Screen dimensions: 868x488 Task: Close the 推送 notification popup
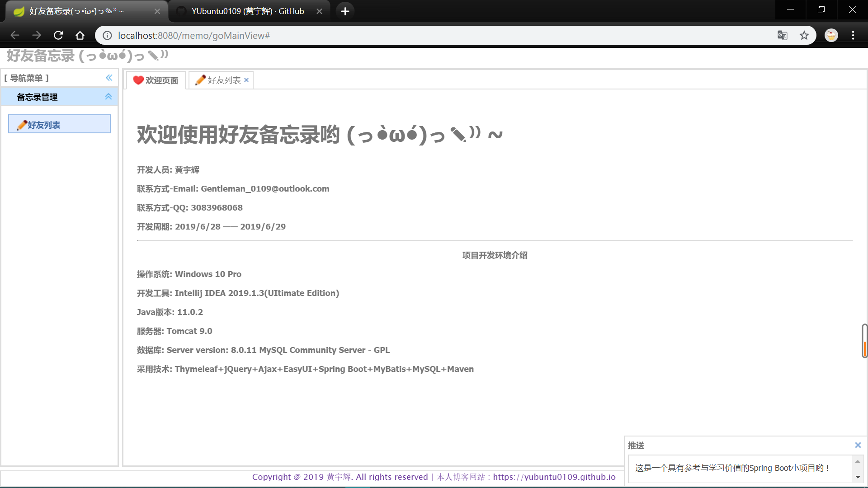point(858,445)
